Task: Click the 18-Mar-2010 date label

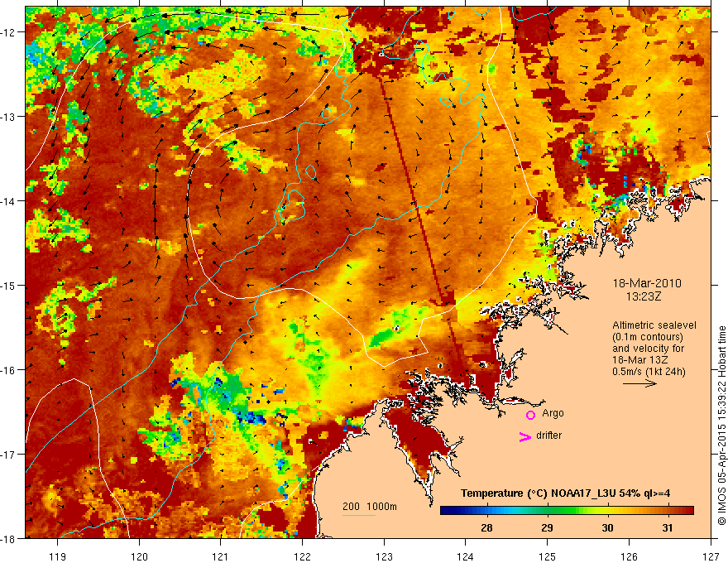Action: pos(647,283)
